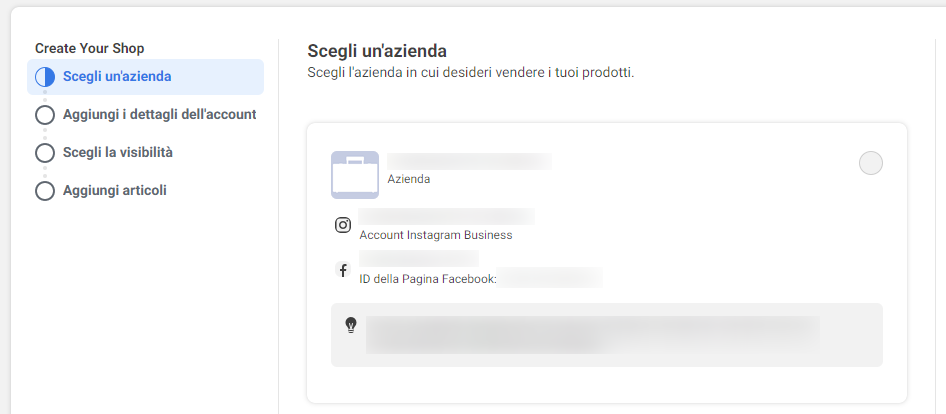946x414 pixels.
Task: Click the blurred Instagram account name
Action: tap(446, 217)
